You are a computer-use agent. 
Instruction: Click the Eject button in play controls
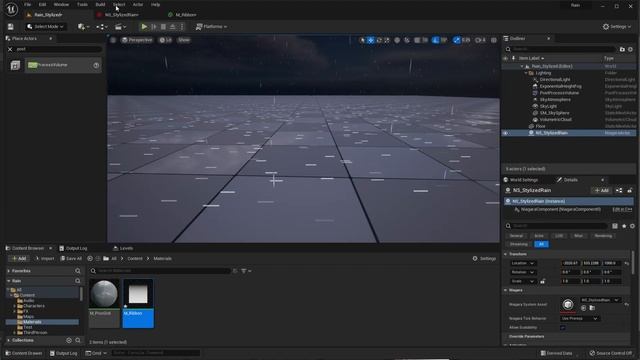[x=173, y=27]
